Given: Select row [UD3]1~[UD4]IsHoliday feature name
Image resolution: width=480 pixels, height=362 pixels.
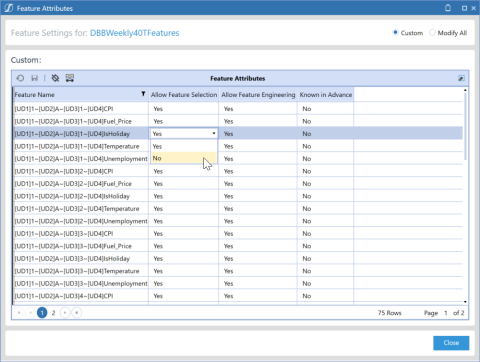Looking at the screenshot, I should click(72, 134).
